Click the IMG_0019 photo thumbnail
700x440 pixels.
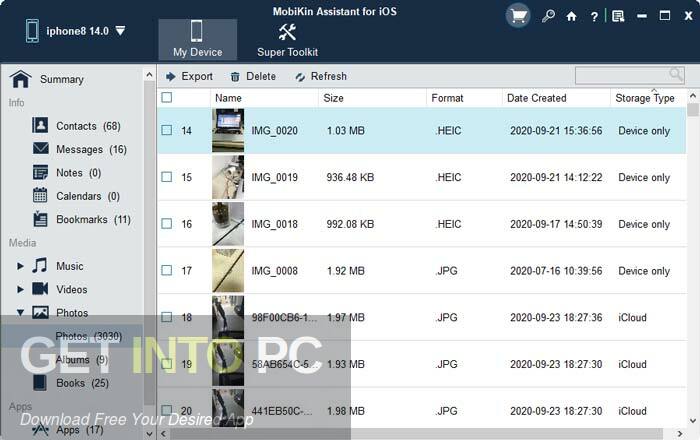(x=228, y=177)
